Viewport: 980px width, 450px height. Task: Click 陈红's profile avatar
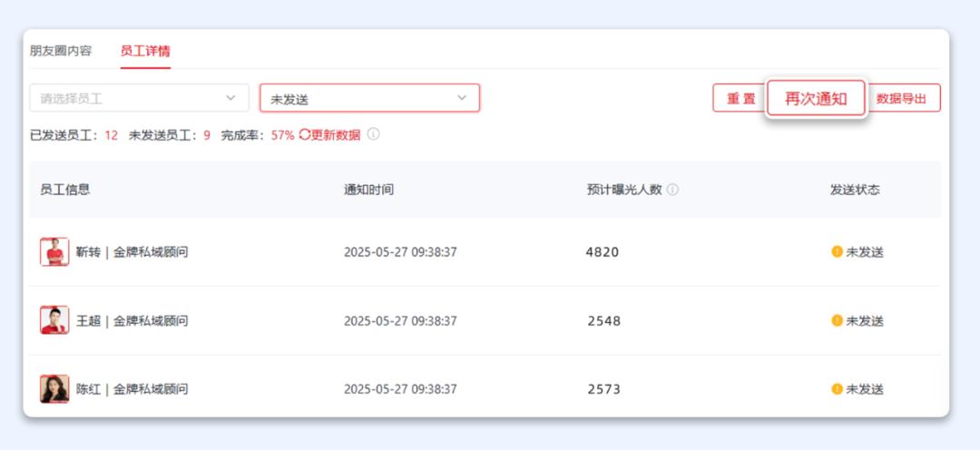(x=54, y=388)
